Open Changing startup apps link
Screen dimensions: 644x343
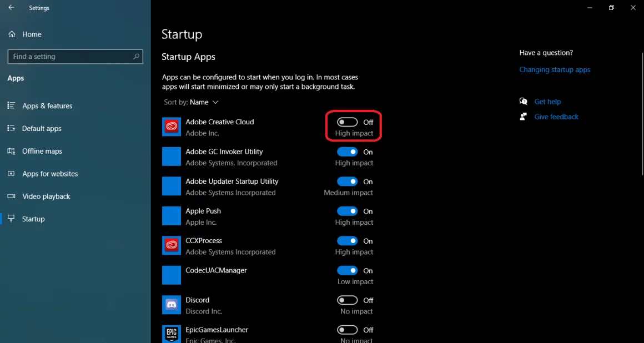pyautogui.click(x=555, y=70)
